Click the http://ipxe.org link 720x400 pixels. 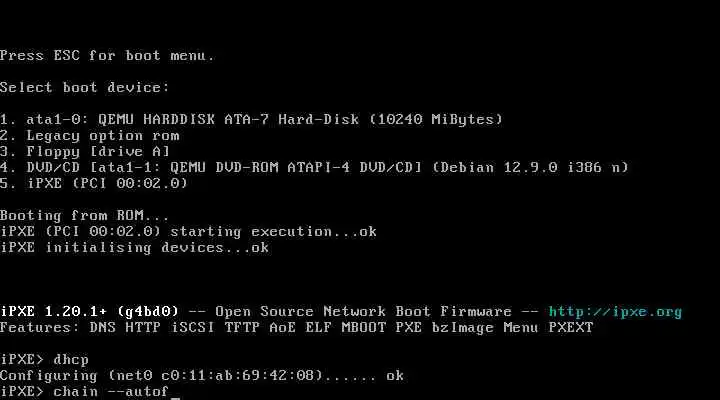click(615, 312)
